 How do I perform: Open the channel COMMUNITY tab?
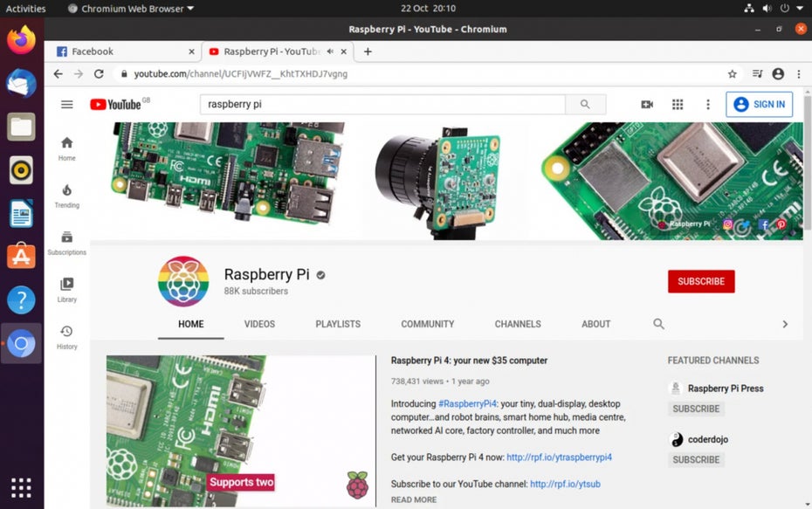coord(428,324)
